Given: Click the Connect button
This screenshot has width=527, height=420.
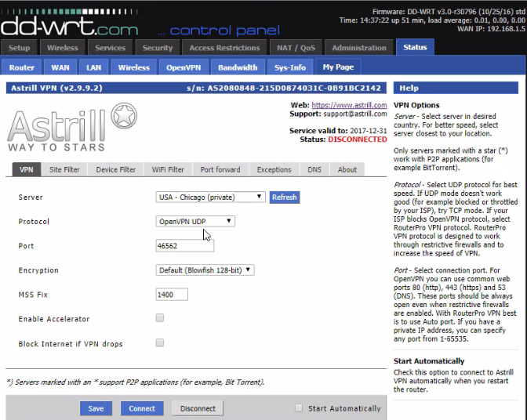Looking at the screenshot, I should [142, 408].
